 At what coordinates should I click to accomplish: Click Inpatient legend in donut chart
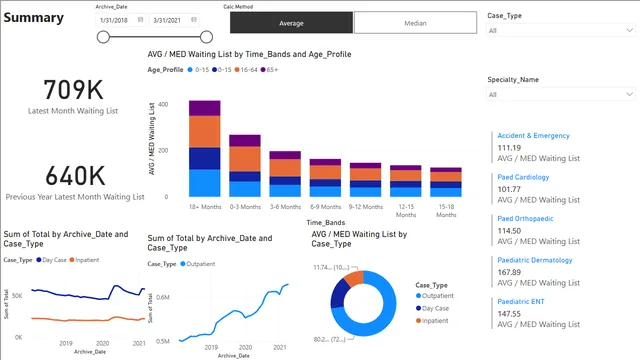pos(432,321)
